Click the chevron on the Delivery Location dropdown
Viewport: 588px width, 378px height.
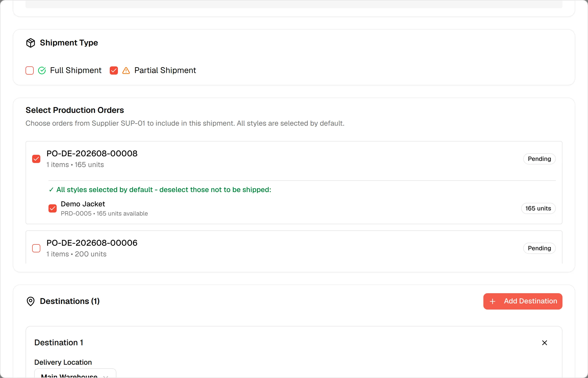(105, 376)
